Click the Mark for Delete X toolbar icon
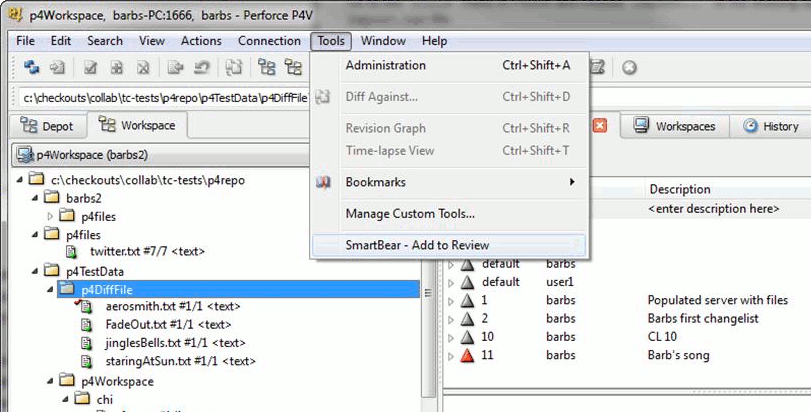Screen dimensions: 811x412 coord(143,67)
